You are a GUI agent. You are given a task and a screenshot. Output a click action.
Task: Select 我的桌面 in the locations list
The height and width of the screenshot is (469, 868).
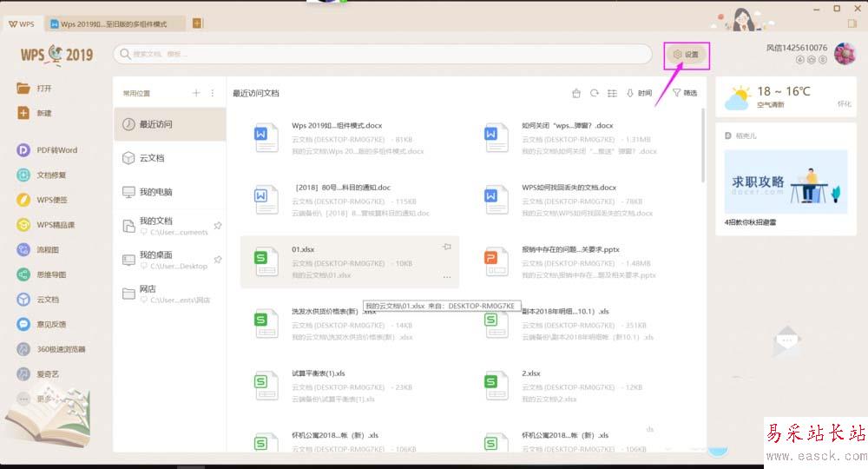coord(169,260)
